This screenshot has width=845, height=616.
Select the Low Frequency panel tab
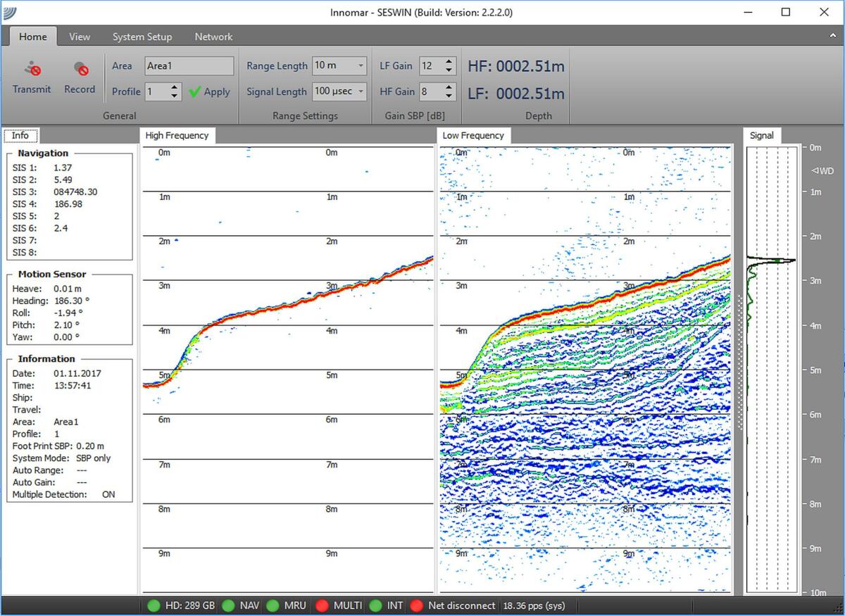[x=473, y=135]
